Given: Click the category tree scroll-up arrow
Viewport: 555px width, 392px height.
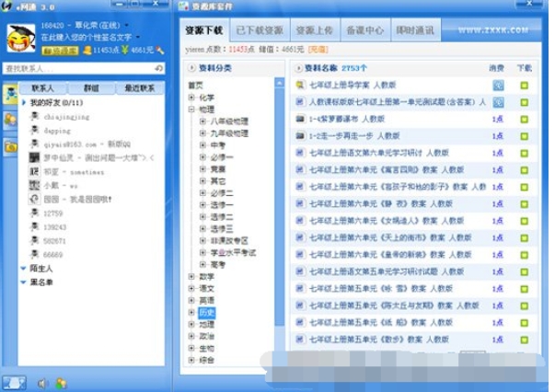Looking at the screenshot, I should [279, 83].
